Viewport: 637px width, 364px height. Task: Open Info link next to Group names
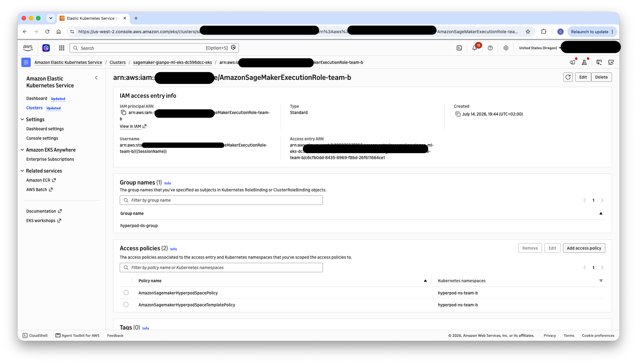pos(168,183)
